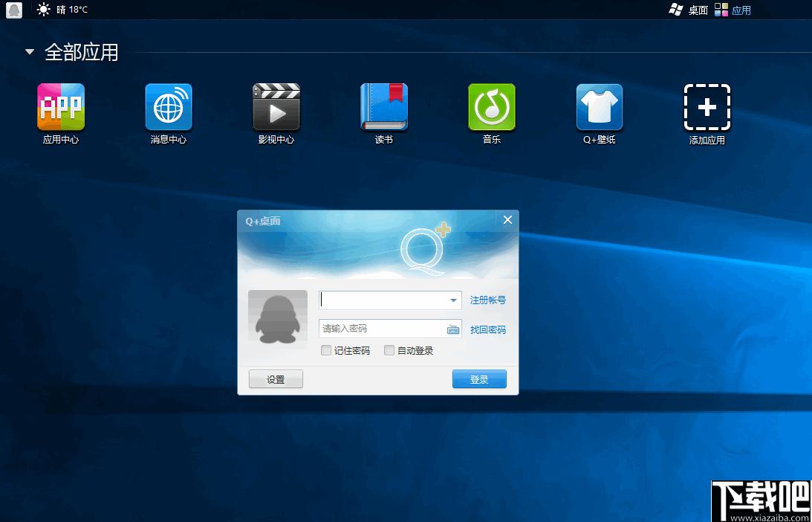Open the 读书 book icon
The width and height of the screenshot is (812, 522).
(384, 107)
